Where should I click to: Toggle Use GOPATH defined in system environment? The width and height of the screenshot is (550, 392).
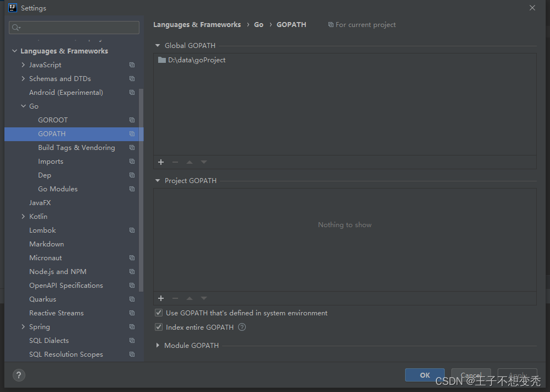click(x=159, y=313)
